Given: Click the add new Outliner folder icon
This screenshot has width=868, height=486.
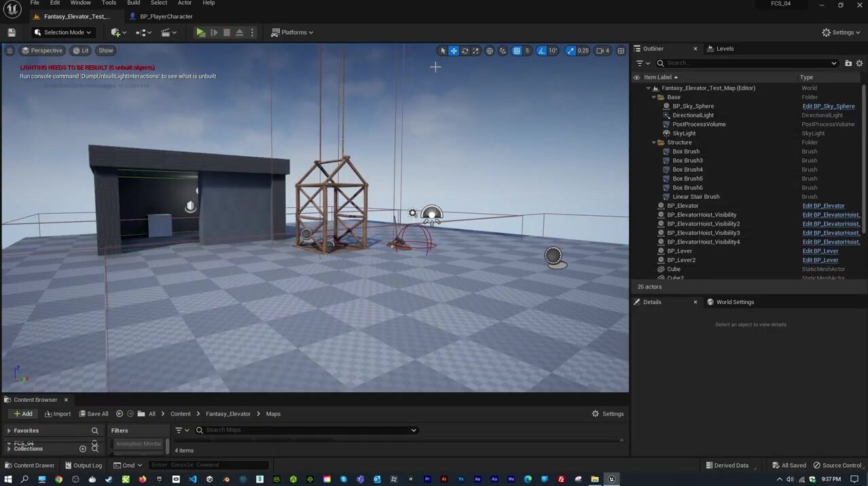Looking at the screenshot, I should [x=848, y=63].
